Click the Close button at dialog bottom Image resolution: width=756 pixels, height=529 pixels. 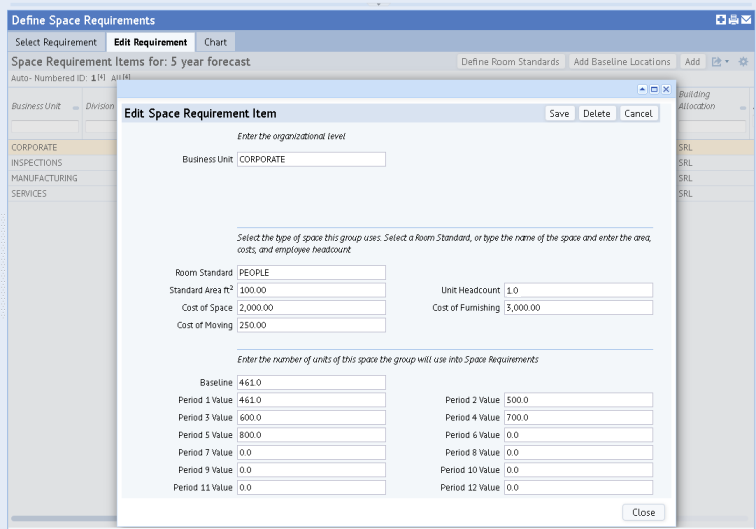(643, 512)
